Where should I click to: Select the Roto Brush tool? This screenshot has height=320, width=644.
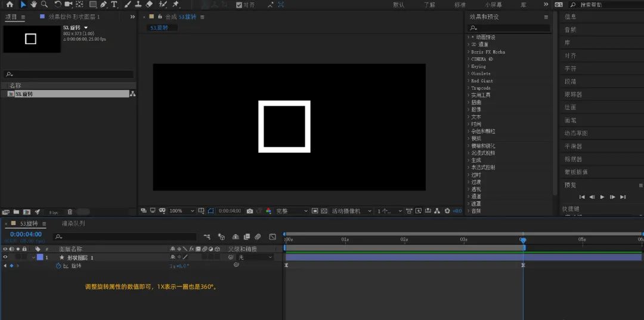(163, 5)
